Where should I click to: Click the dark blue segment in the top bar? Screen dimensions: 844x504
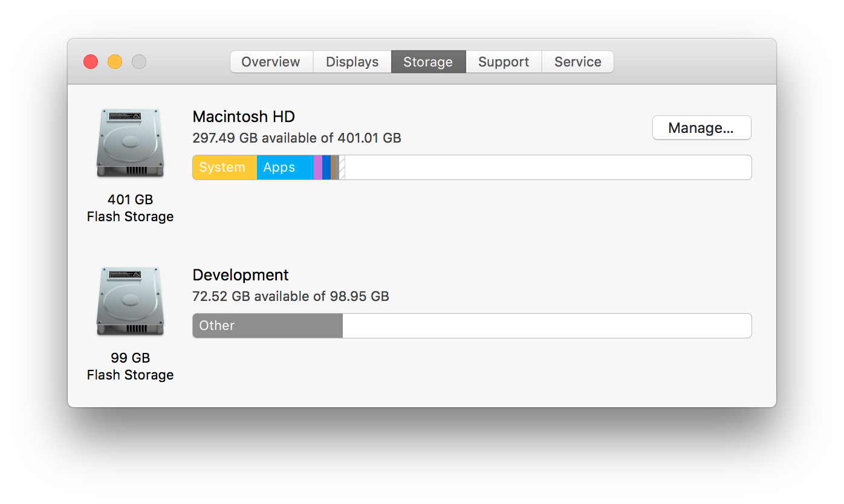326,167
